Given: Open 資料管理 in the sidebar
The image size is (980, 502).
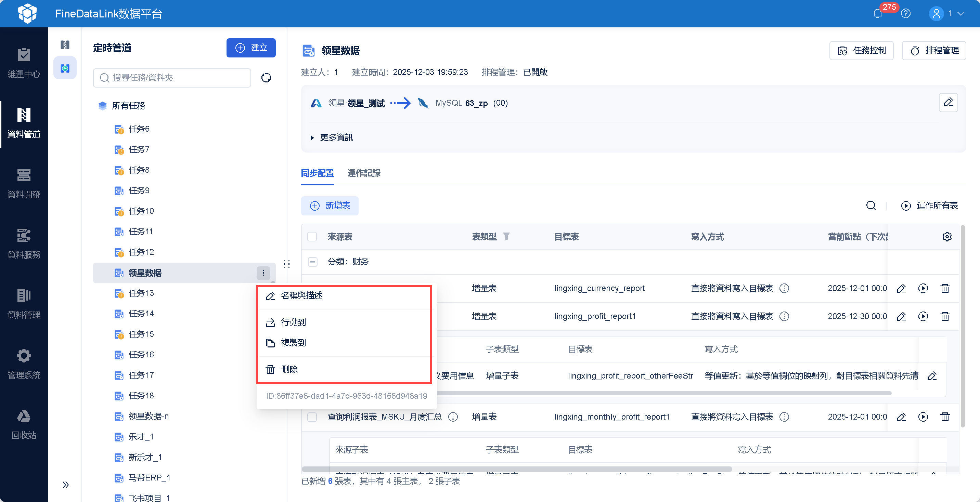Looking at the screenshot, I should 24,305.
